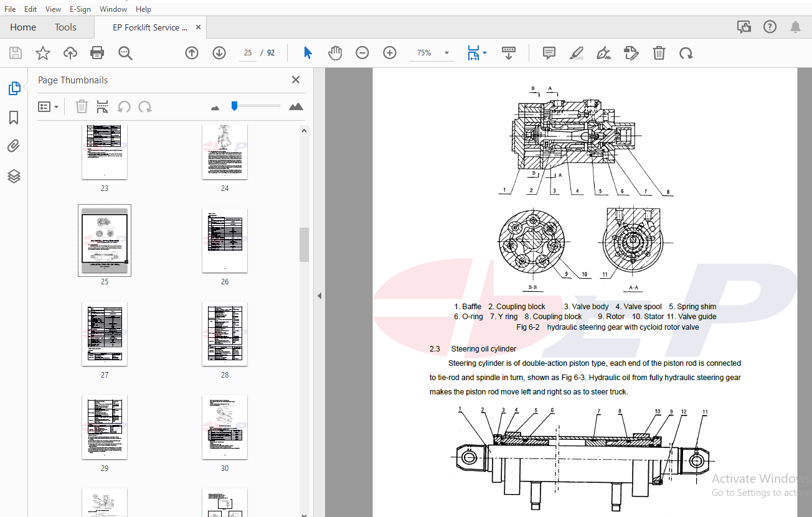
Task: Rotate thumbnails clockwise in the panel
Action: pos(145,106)
